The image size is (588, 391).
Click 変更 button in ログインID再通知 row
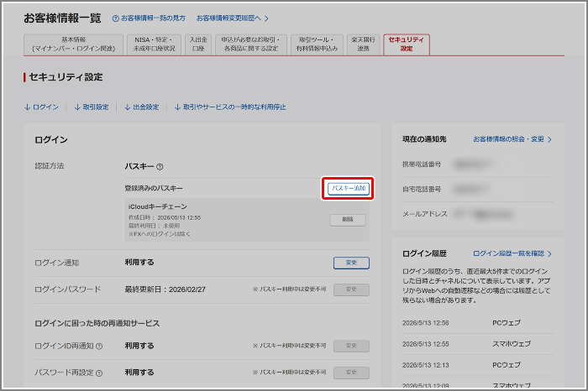coord(351,346)
